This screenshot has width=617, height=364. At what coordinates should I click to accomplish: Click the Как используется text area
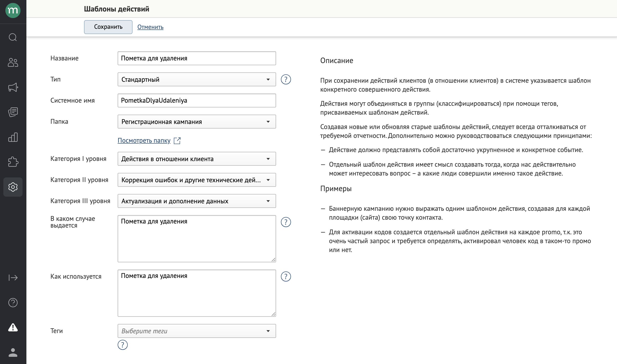tap(196, 293)
